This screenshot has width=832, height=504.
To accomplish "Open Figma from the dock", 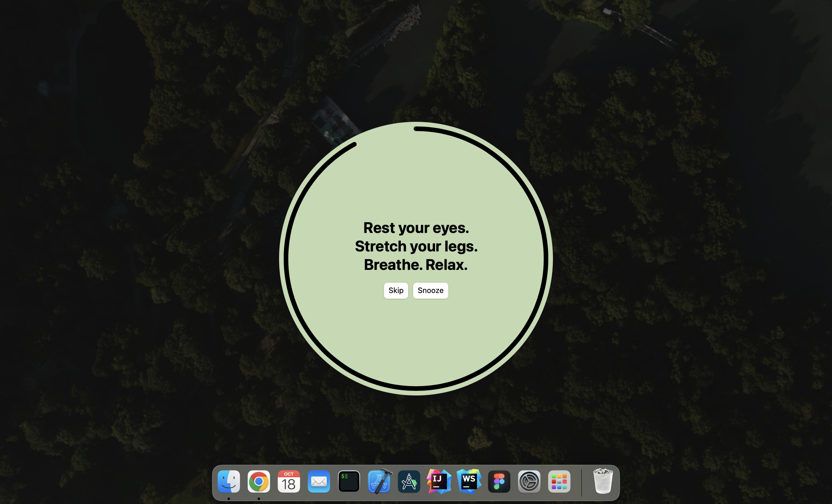I will [499, 481].
